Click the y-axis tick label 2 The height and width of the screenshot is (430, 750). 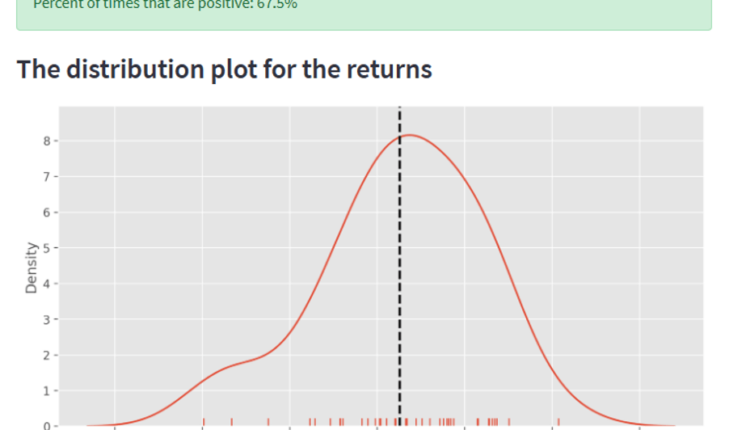46,355
